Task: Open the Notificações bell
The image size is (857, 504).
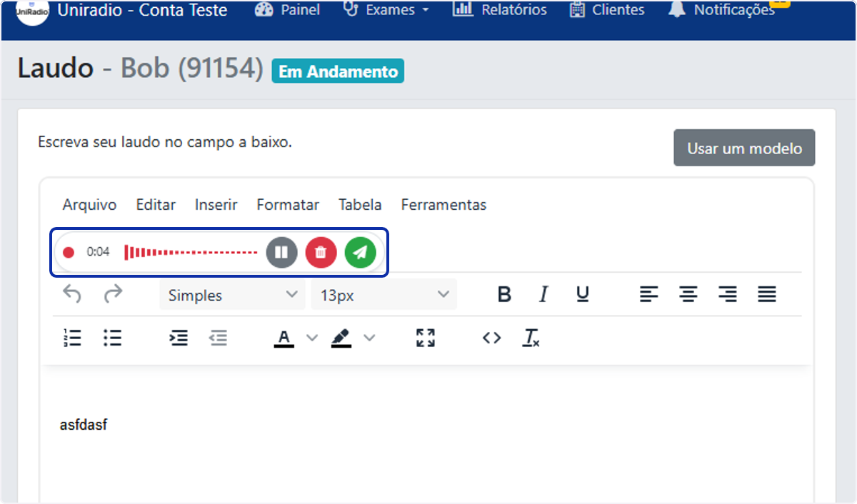Action: pos(721,10)
